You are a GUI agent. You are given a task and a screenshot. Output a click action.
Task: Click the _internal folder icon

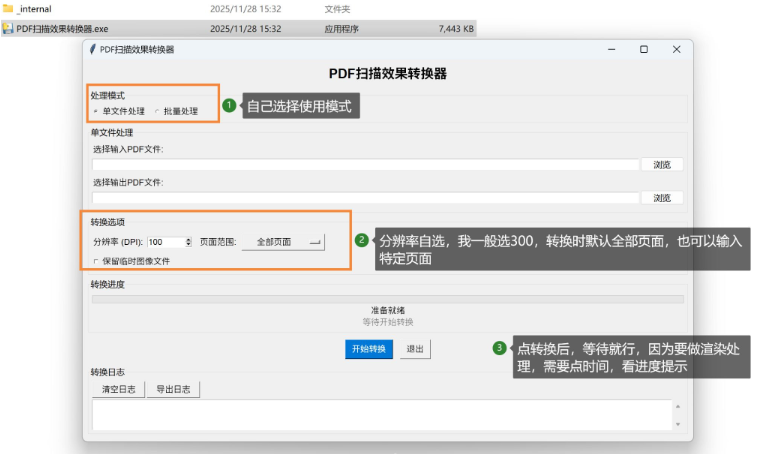[x=8, y=9]
